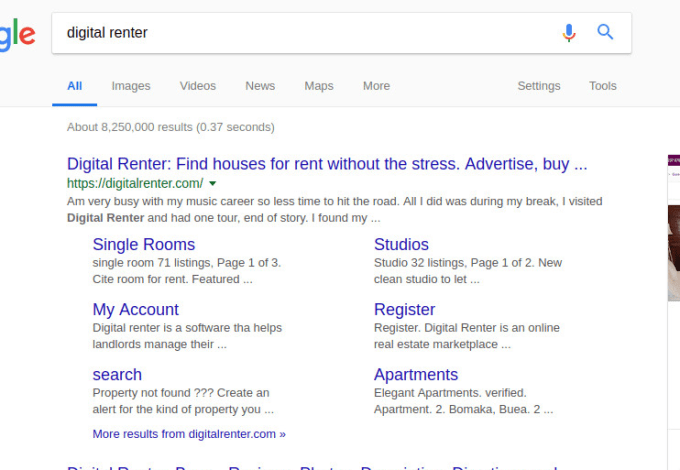Select the All results tab
Image resolution: width=680 pixels, height=470 pixels.
point(75,86)
